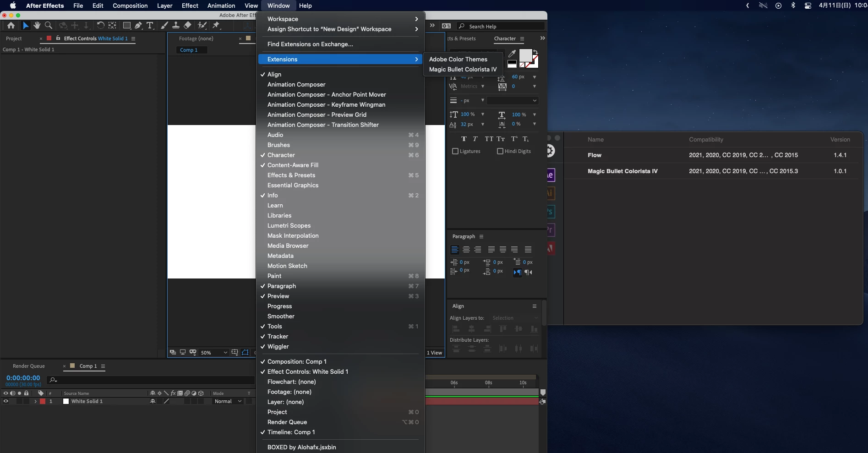Screen dimensions: 868x453
Task: Justify all lines in Paragraph panel
Action: click(x=528, y=250)
